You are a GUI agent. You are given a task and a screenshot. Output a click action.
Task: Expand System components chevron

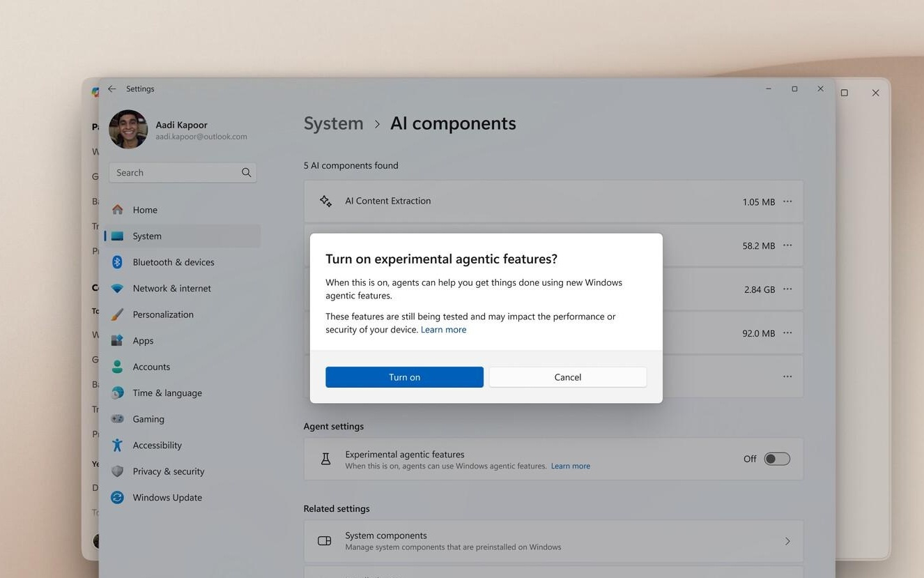point(787,542)
